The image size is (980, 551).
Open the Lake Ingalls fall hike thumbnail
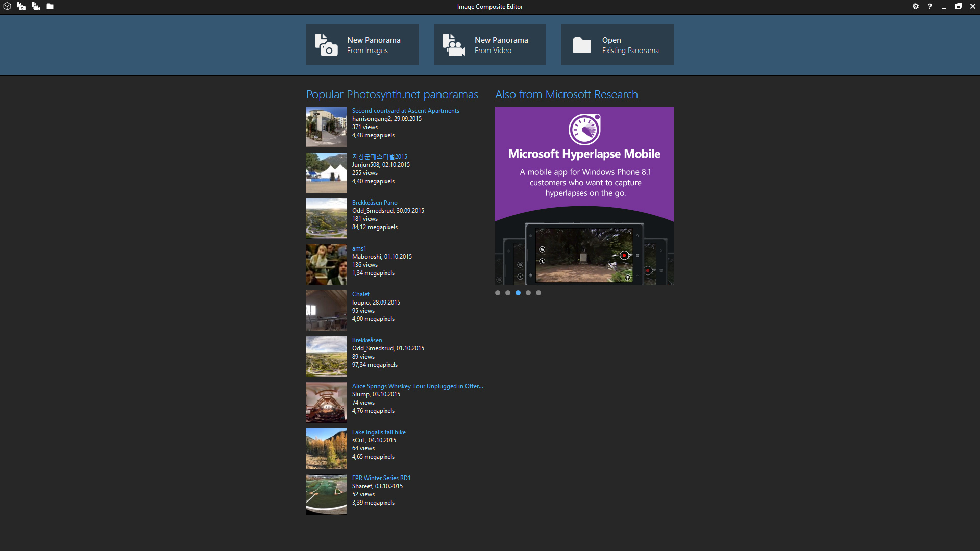tap(326, 448)
